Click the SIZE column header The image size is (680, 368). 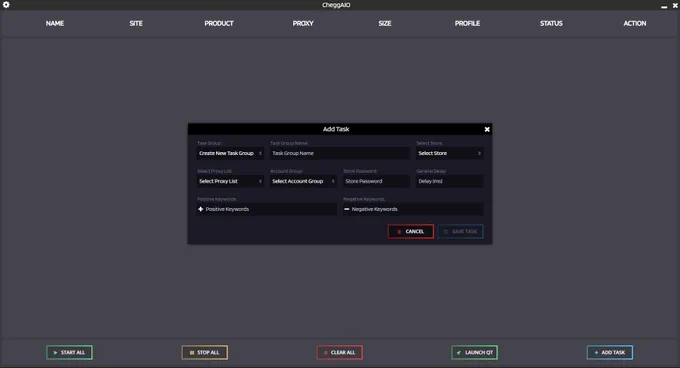(x=385, y=23)
